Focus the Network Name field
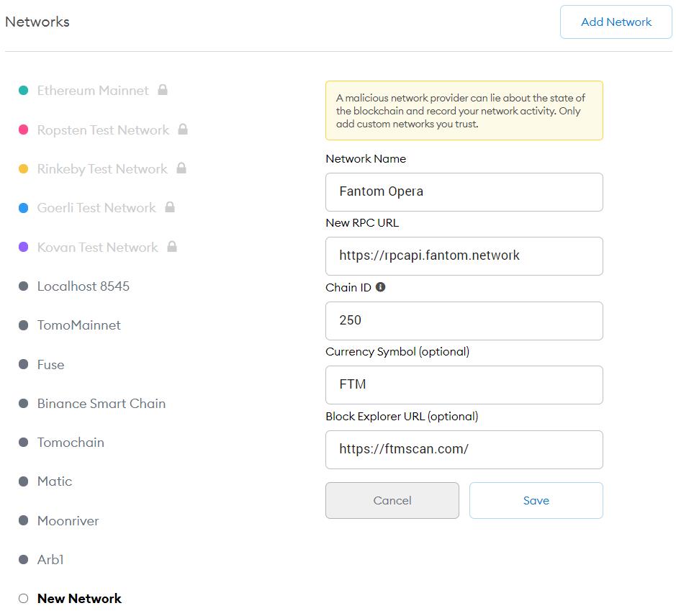This screenshot has height=616, width=676. [464, 192]
